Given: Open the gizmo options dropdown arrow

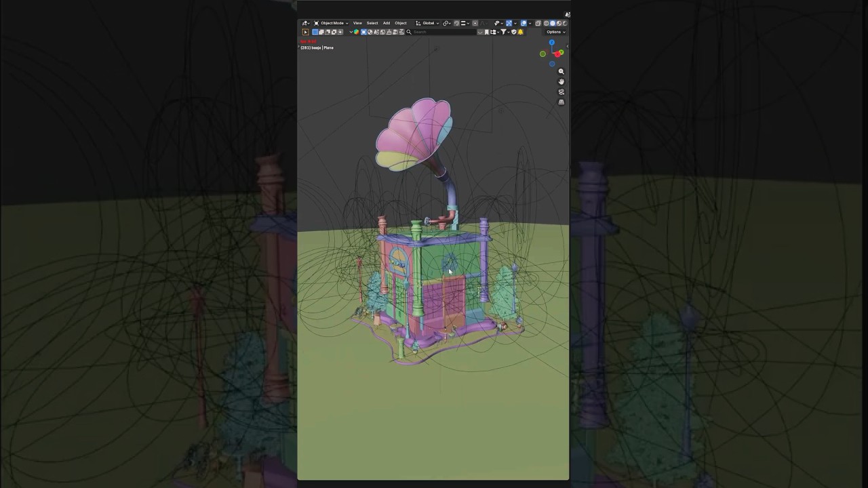Looking at the screenshot, I should click(515, 23).
